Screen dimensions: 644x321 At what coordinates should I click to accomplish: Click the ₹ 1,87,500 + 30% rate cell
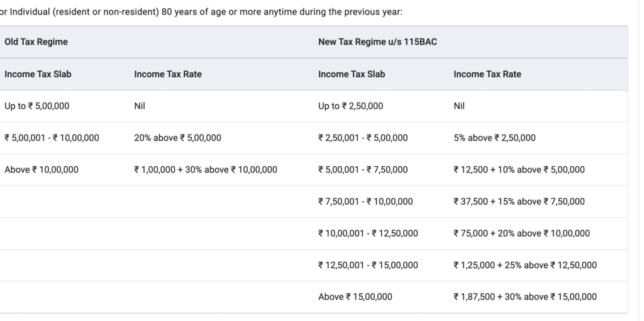[525, 296]
